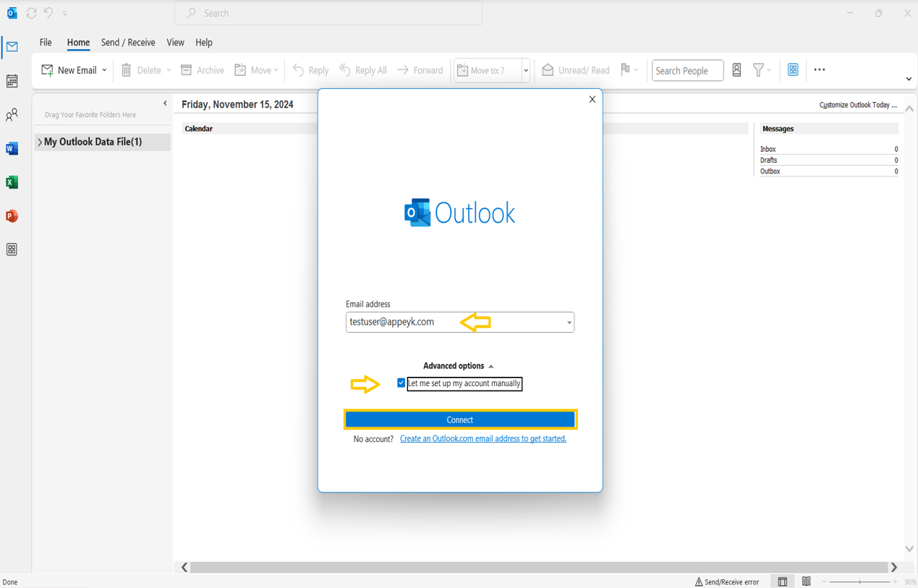918x588 pixels.
Task: Collapse the folder pane arrow
Action: [x=165, y=103]
